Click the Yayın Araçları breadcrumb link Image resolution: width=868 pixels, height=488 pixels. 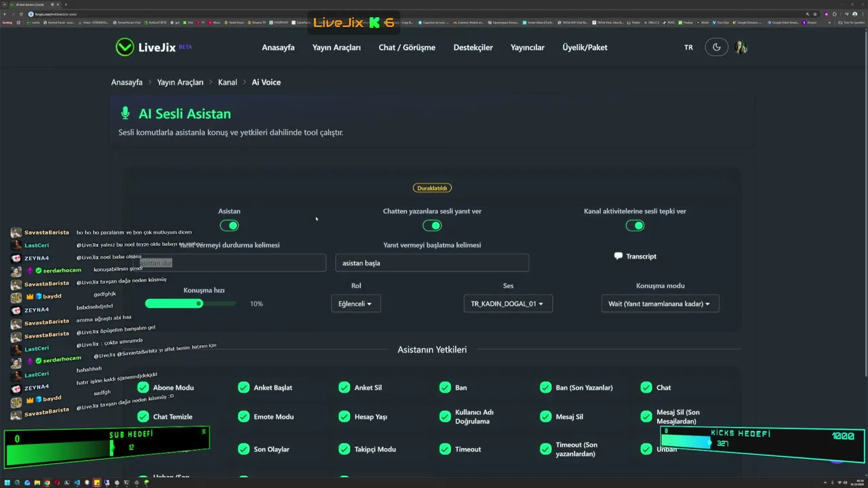(180, 82)
